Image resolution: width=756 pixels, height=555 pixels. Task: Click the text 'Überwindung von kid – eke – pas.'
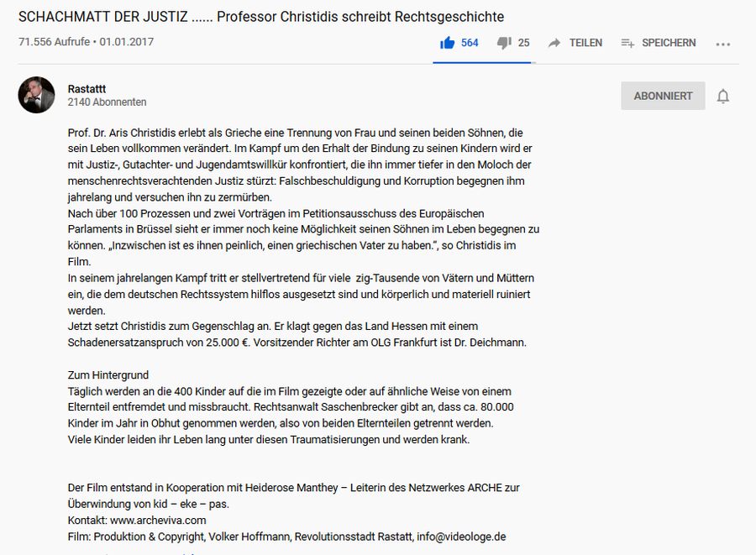click(x=149, y=504)
